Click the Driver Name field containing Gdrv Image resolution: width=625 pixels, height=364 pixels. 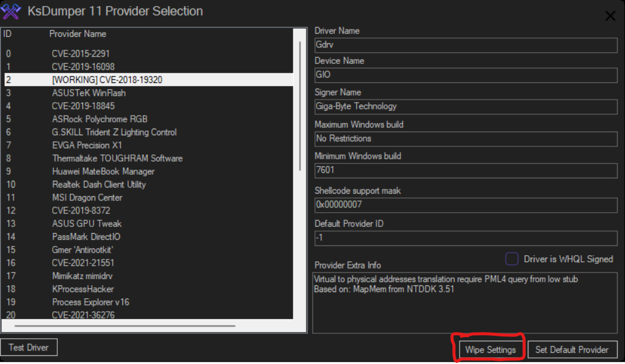click(x=466, y=45)
